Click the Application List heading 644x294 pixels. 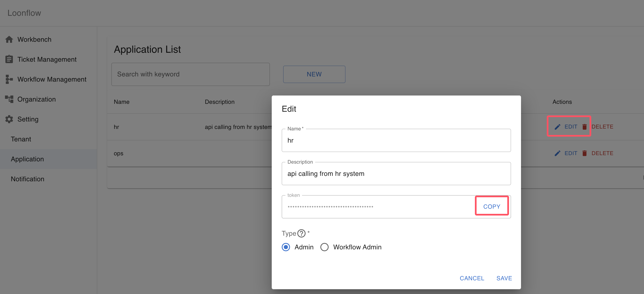tap(147, 49)
